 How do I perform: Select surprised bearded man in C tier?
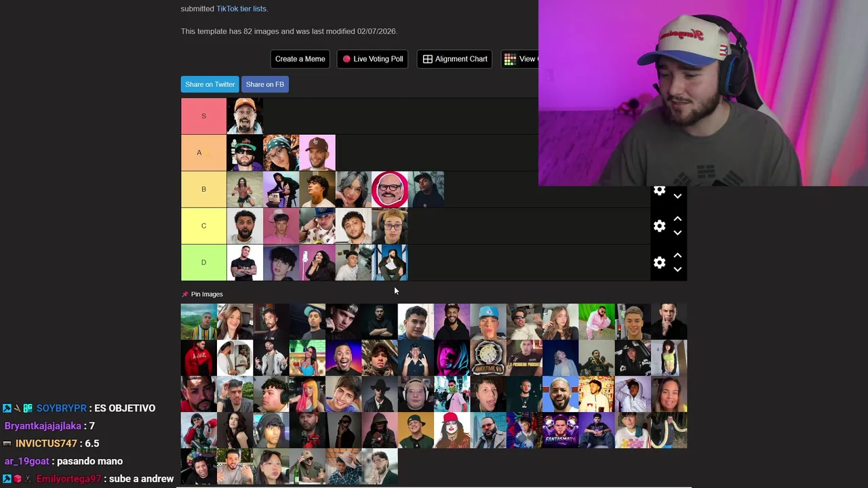[x=245, y=226]
